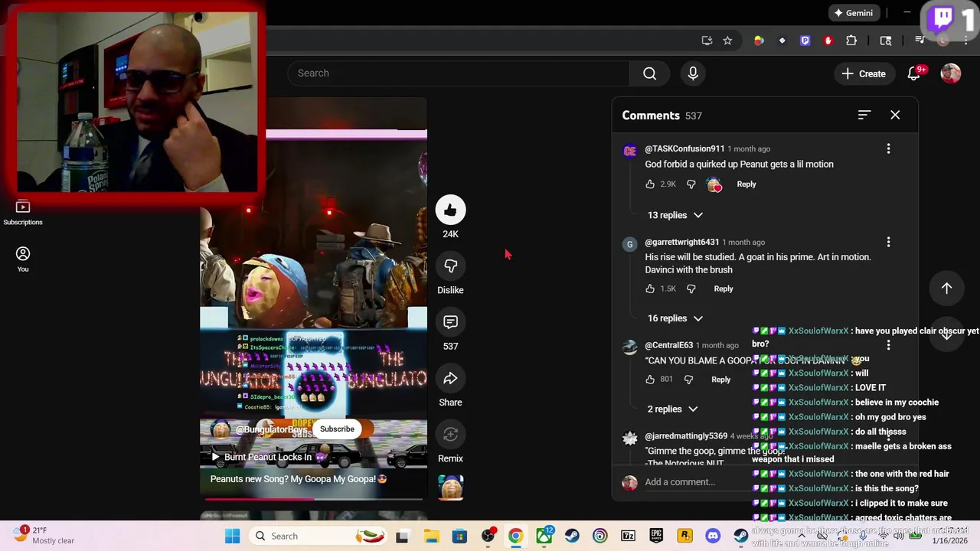Open Rockstar Games Launcher from taskbar

click(x=684, y=536)
